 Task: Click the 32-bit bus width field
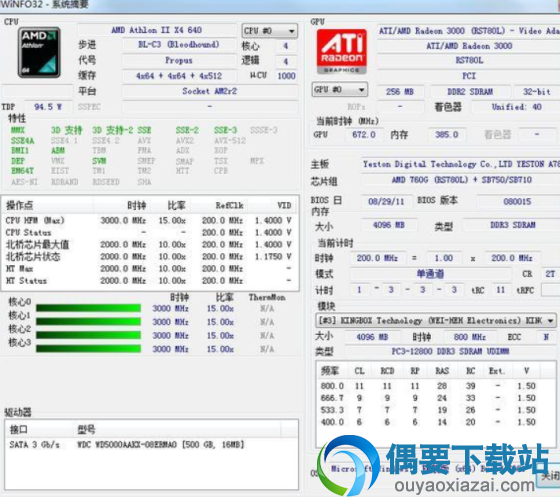point(536,92)
